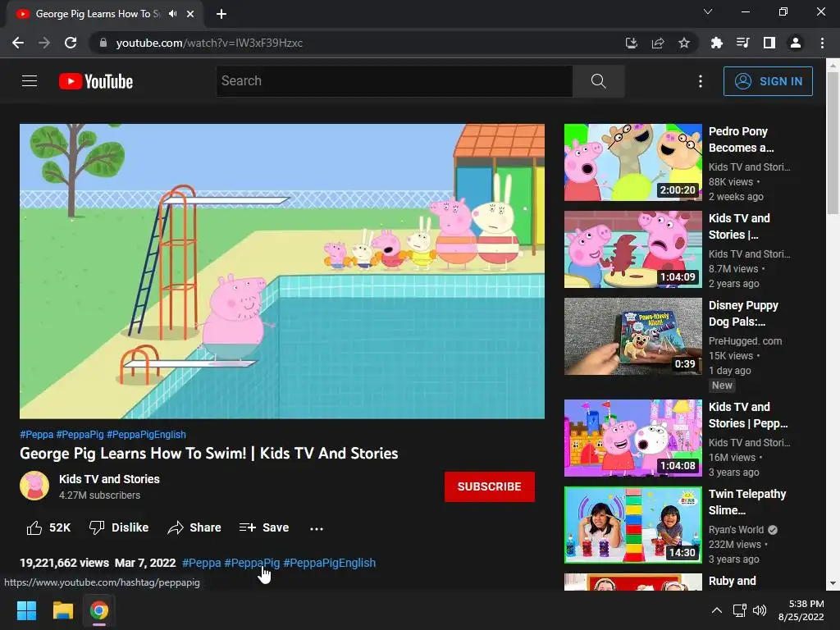
Task: Click the browser forward arrow
Action: click(44, 43)
